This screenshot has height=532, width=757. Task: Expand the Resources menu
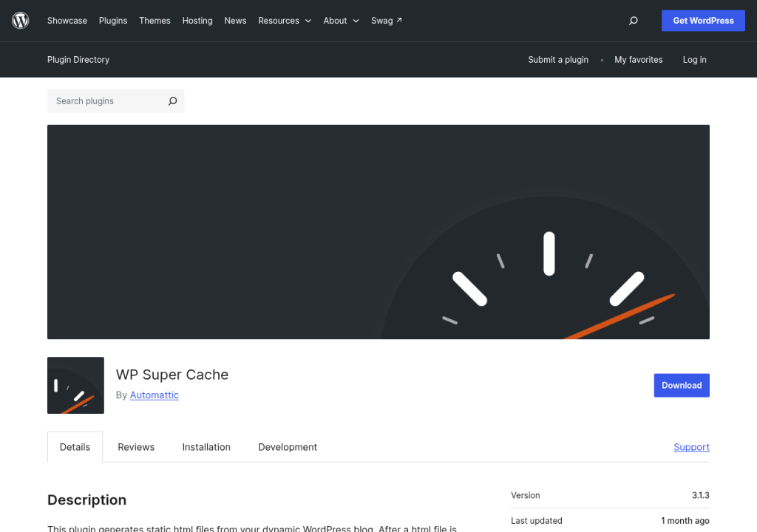click(285, 20)
